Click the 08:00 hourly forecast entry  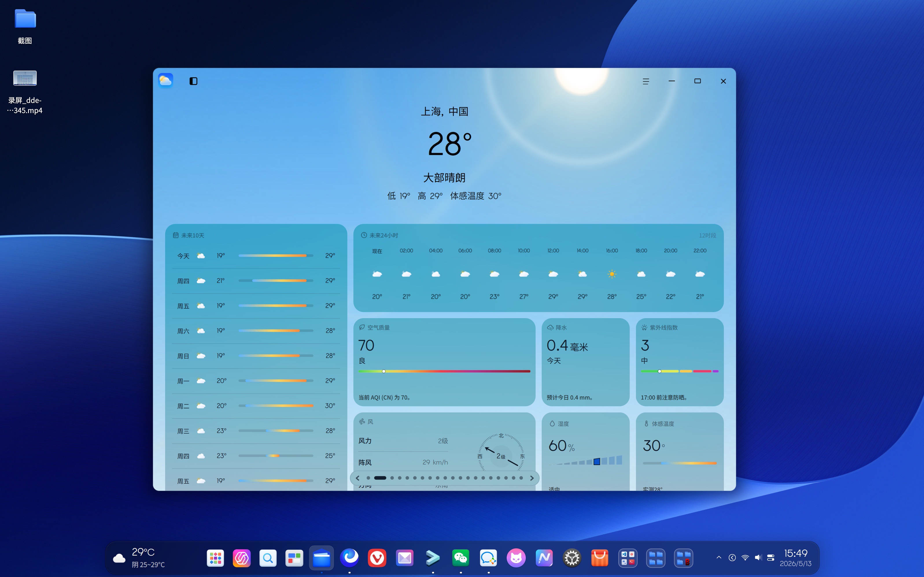(x=495, y=274)
